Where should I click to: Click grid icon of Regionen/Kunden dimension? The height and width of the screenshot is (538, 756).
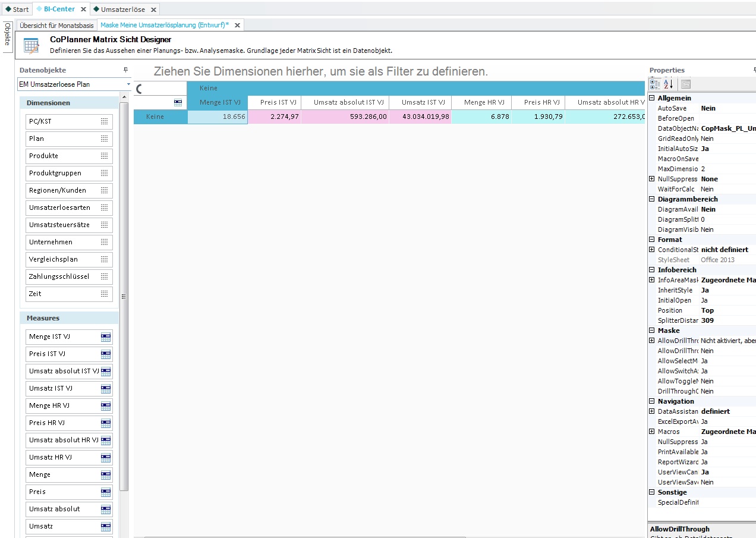pyautogui.click(x=105, y=190)
